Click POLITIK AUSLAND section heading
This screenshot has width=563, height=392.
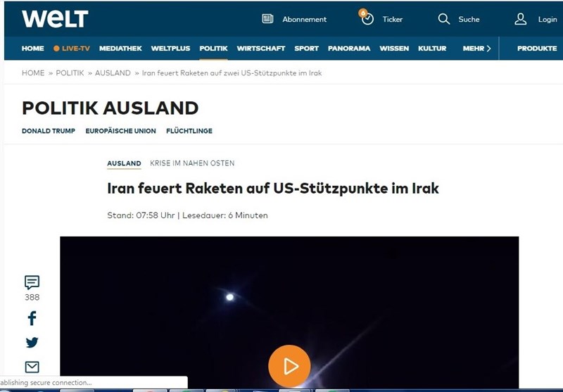click(110, 108)
